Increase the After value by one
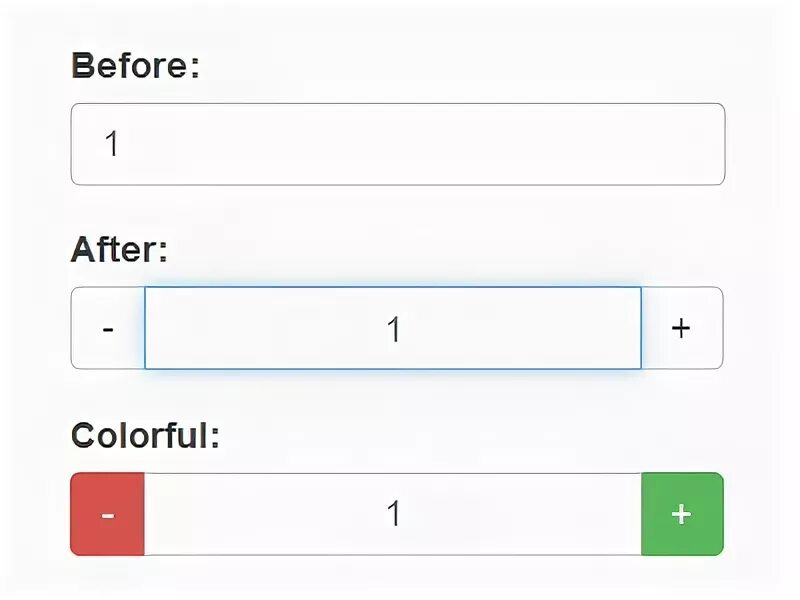Viewport: 800px width, 600px height. pyautogui.click(x=681, y=328)
